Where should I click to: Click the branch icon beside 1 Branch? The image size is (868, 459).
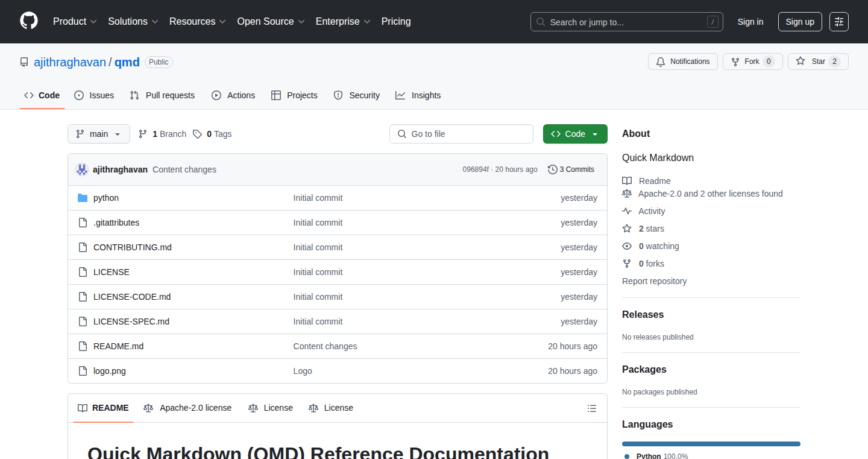143,134
